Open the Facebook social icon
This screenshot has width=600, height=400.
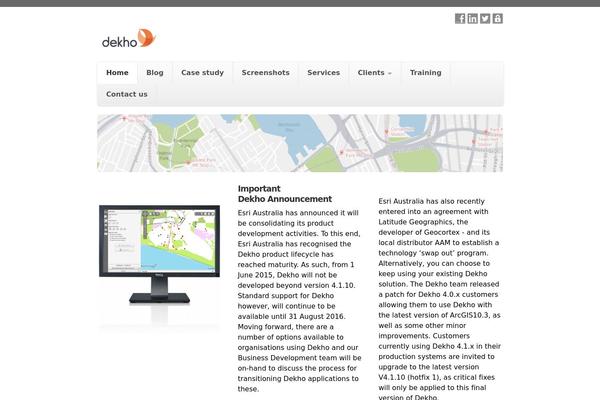460,18
